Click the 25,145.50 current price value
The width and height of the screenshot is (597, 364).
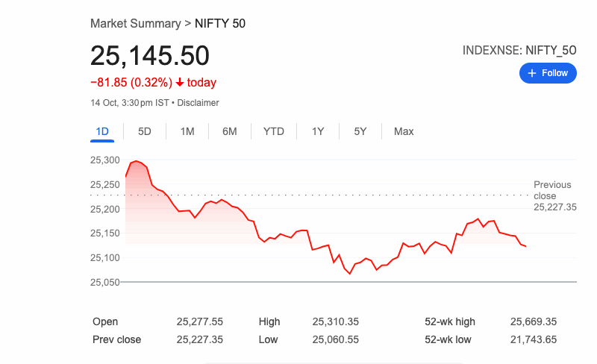coord(150,56)
